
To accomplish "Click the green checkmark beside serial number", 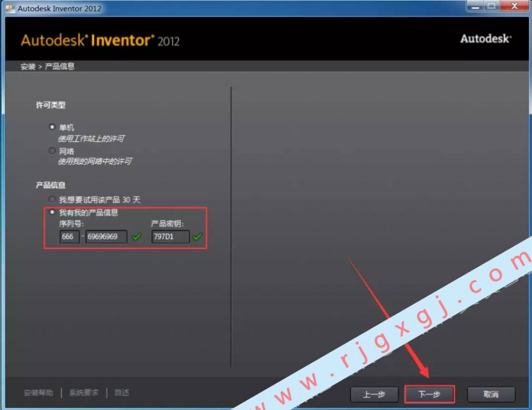I will point(137,237).
